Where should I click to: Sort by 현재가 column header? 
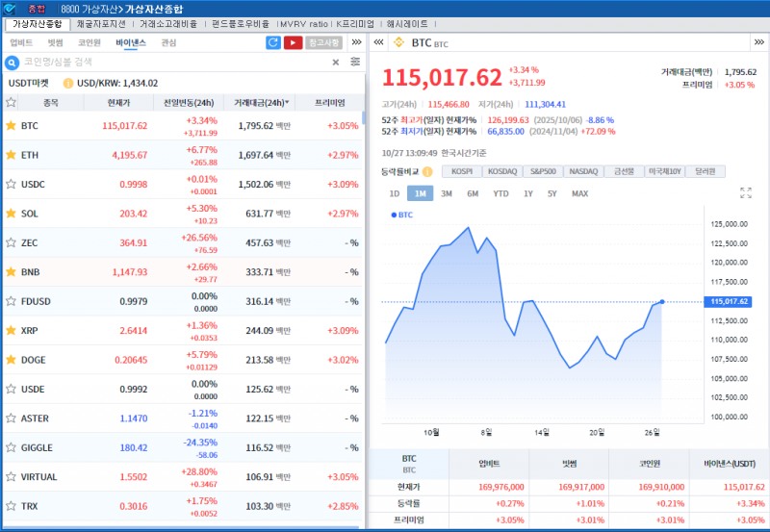tap(118, 103)
